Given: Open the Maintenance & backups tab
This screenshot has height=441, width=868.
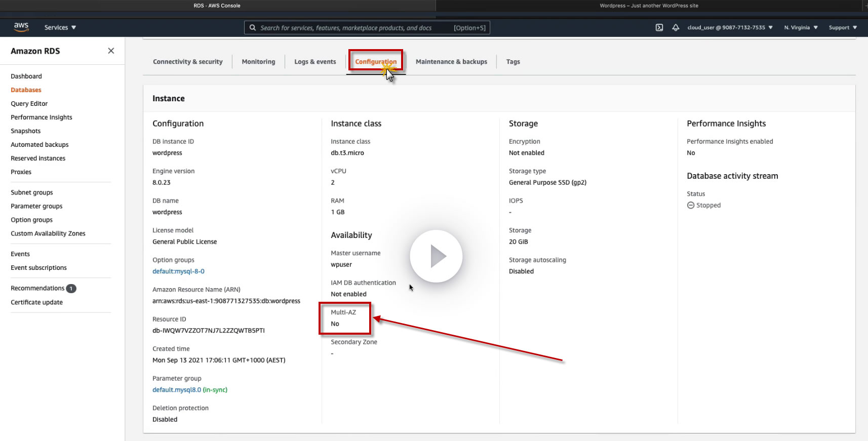Looking at the screenshot, I should pos(451,62).
